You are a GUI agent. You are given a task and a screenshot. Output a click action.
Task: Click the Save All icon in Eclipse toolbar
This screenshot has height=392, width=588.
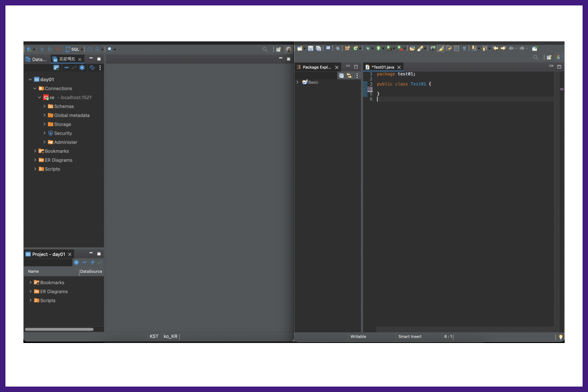[318, 48]
